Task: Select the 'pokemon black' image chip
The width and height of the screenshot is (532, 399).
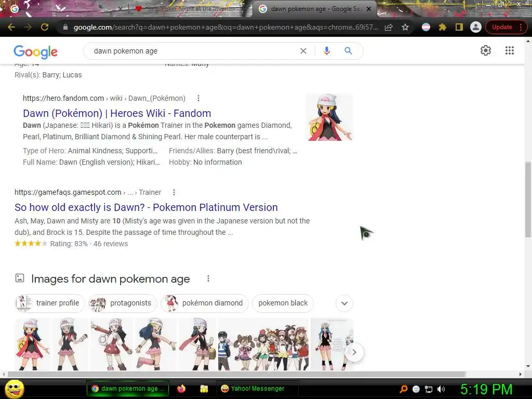Action: 283,303
